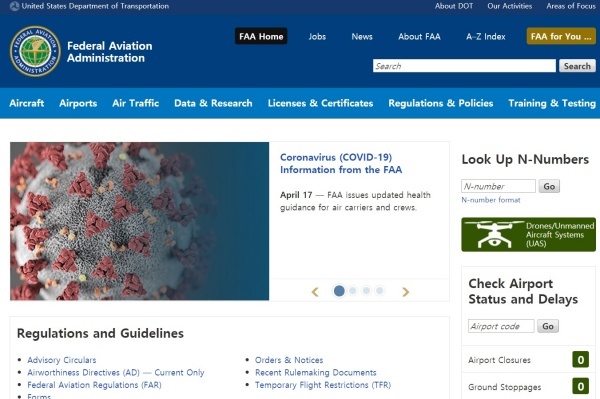Click Go next to N-number field
The image size is (600, 399).
[x=549, y=186]
